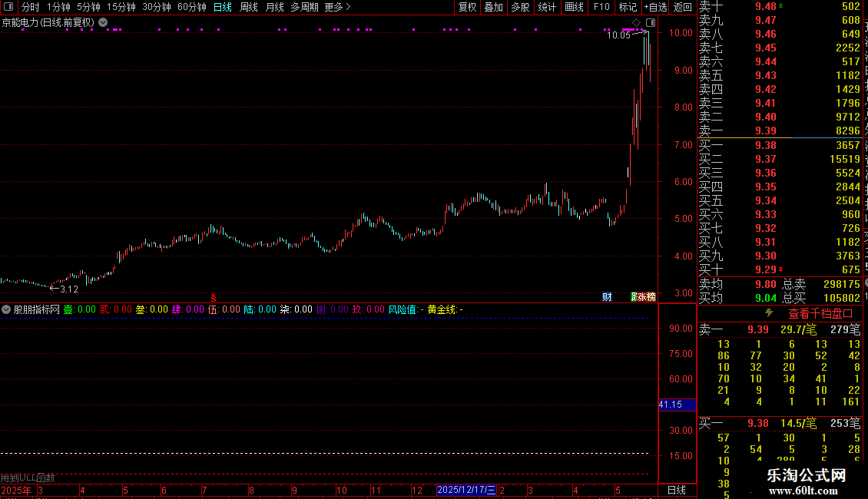This screenshot has height=499, width=868.
Task: Click 买一 bid price 9.38 row
Action: (780, 145)
